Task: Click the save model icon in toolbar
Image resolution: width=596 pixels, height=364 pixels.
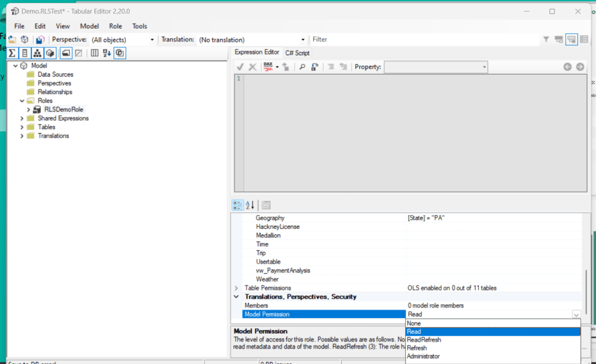Action: click(x=40, y=40)
